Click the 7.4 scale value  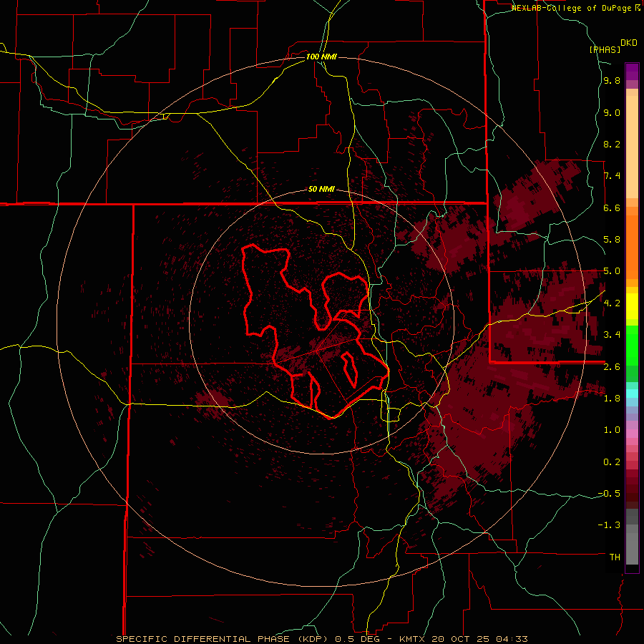(612, 176)
